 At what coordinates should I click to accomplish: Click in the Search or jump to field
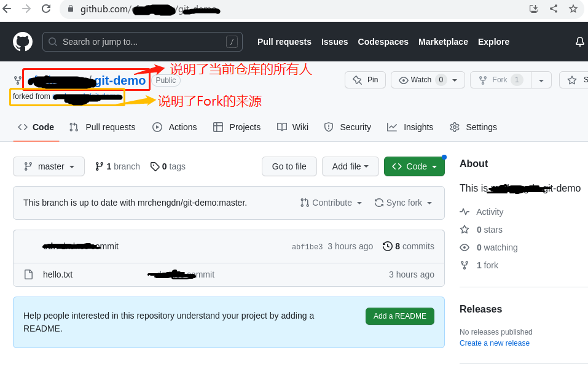[x=143, y=42]
